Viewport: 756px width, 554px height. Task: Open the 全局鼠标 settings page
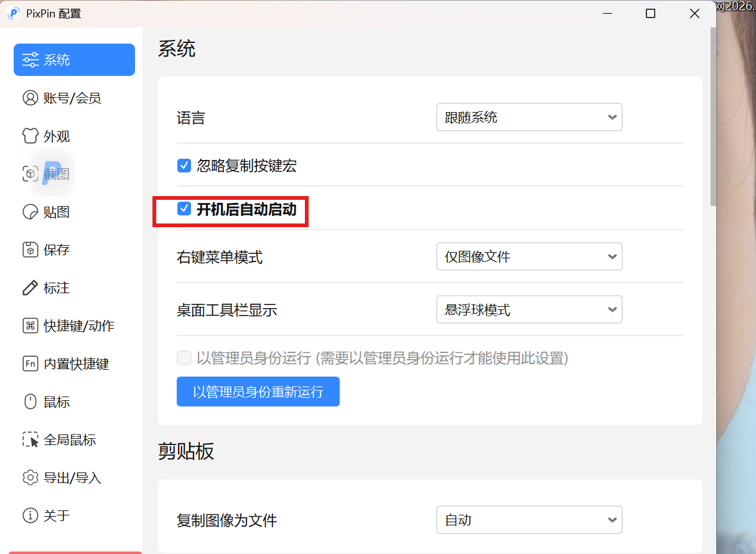(x=74, y=439)
